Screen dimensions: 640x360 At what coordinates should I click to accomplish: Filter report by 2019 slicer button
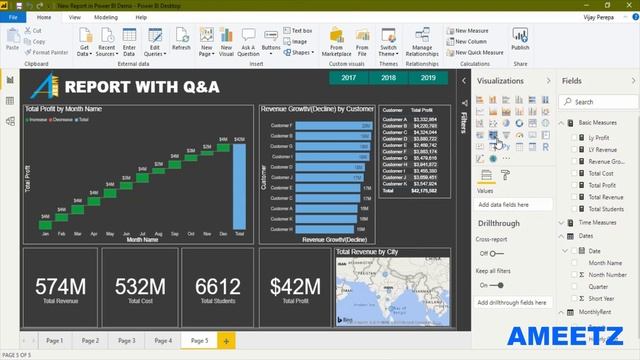click(428, 78)
